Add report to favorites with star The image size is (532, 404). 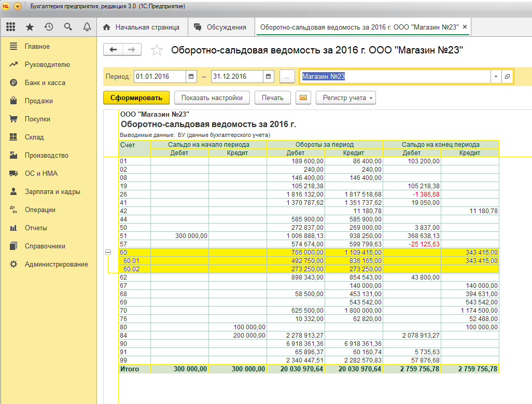(x=157, y=50)
